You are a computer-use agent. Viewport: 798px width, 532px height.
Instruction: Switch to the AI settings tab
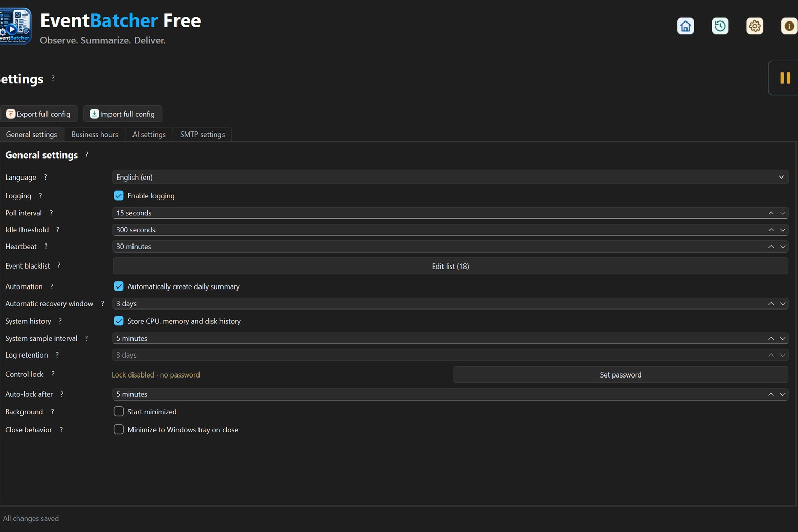point(149,134)
